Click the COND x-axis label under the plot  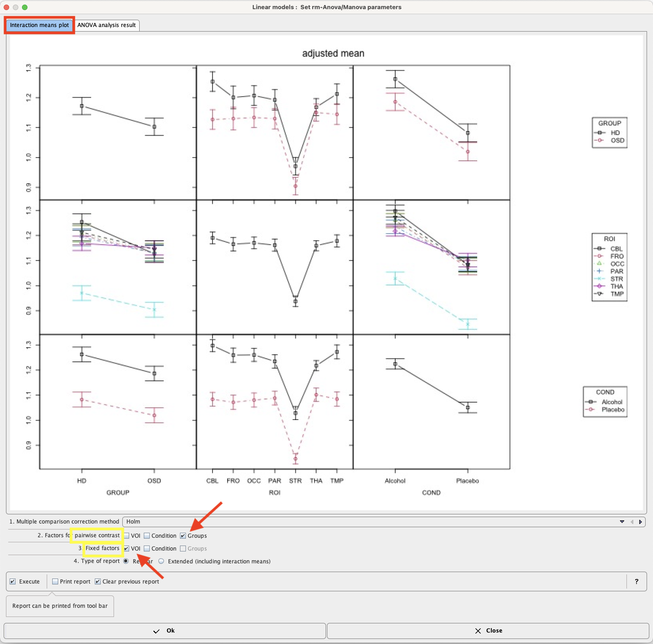click(431, 493)
